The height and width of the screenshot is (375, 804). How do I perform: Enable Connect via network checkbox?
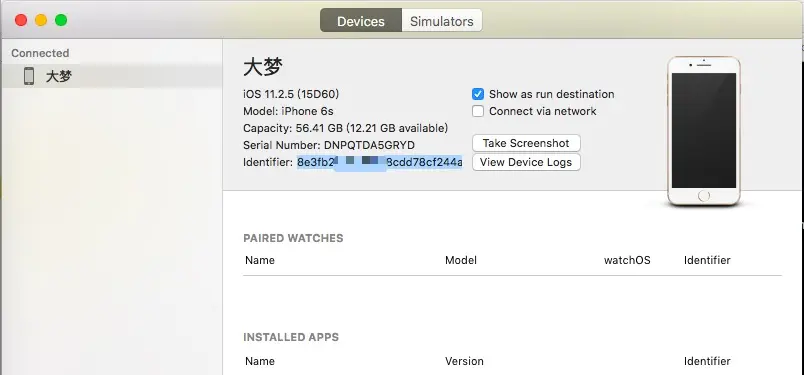coord(478,111)
